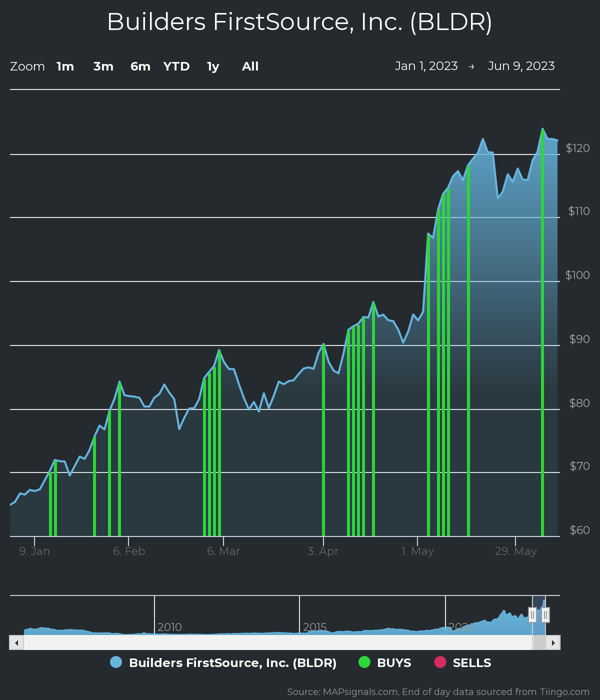Viewport: 600px width, 700px height.
Task: Click the green BUYS legend circle
Action: [x=364, y=662]
